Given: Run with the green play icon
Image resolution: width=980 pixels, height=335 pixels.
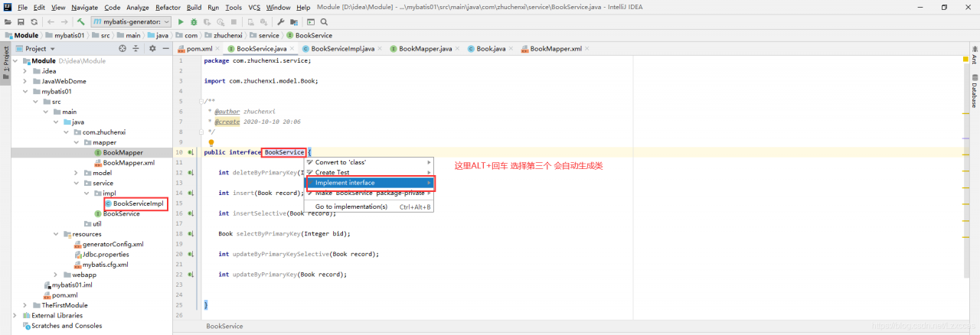Looking at the screenshot, I should click(x=181, y=22).
